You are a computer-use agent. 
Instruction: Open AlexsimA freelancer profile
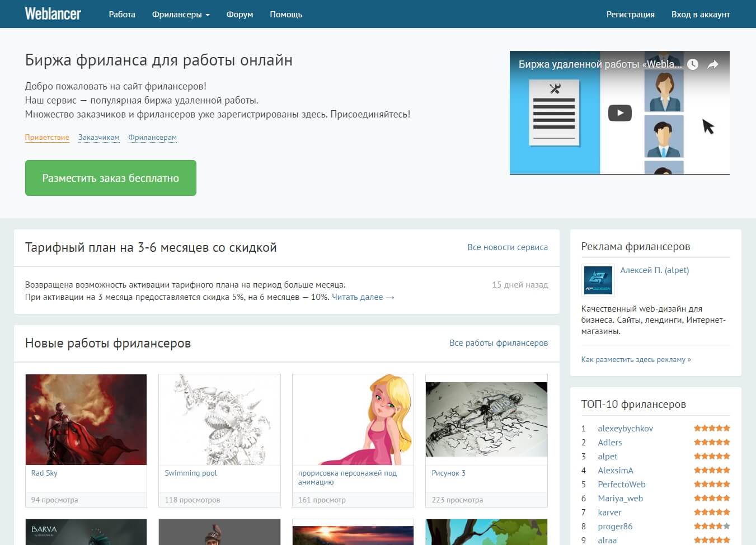click(x=616, y=471)
